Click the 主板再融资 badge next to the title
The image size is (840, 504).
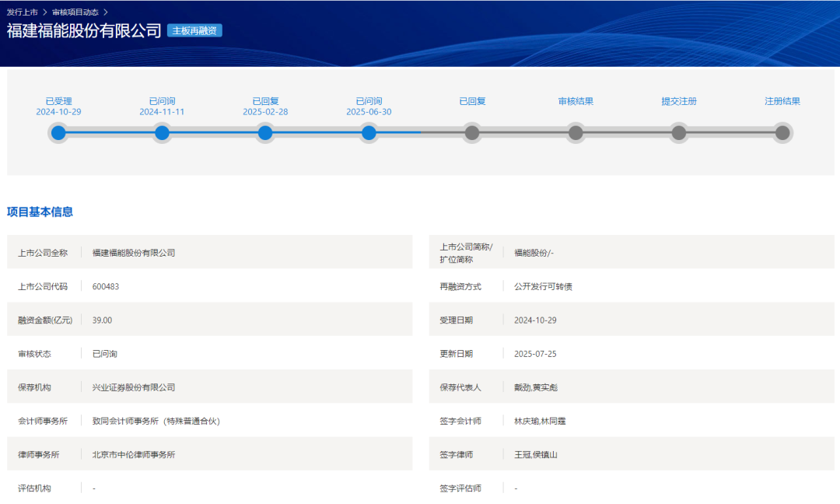click(194, 31)
